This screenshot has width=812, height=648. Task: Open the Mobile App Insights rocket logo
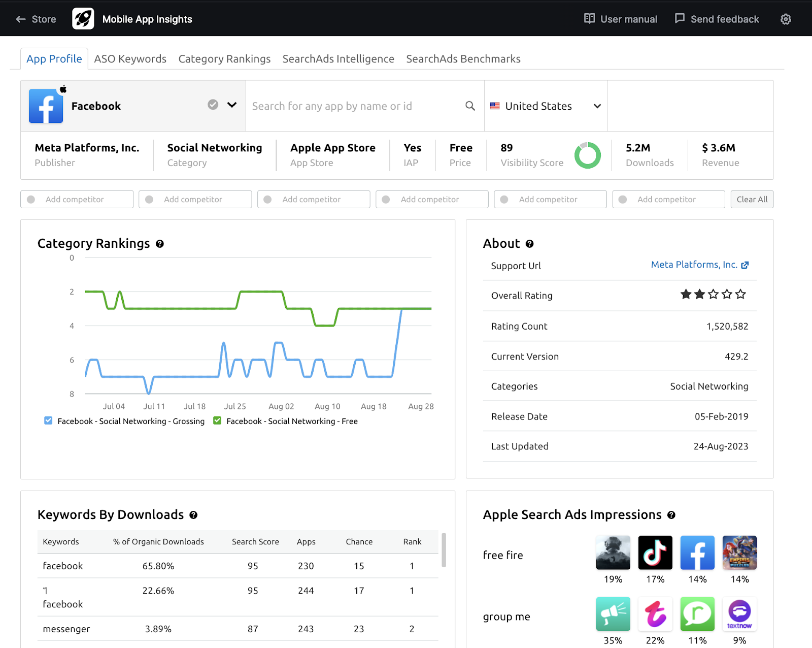point(83,18)
